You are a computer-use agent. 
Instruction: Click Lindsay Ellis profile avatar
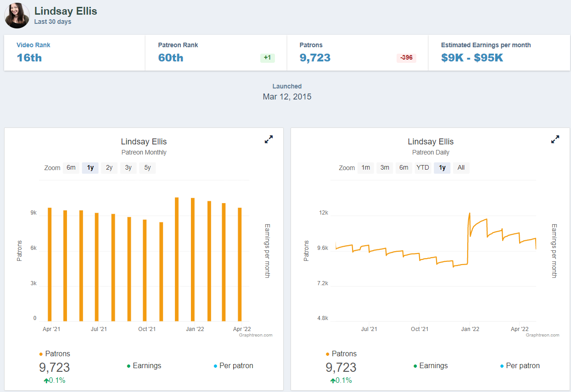(17, 15)
